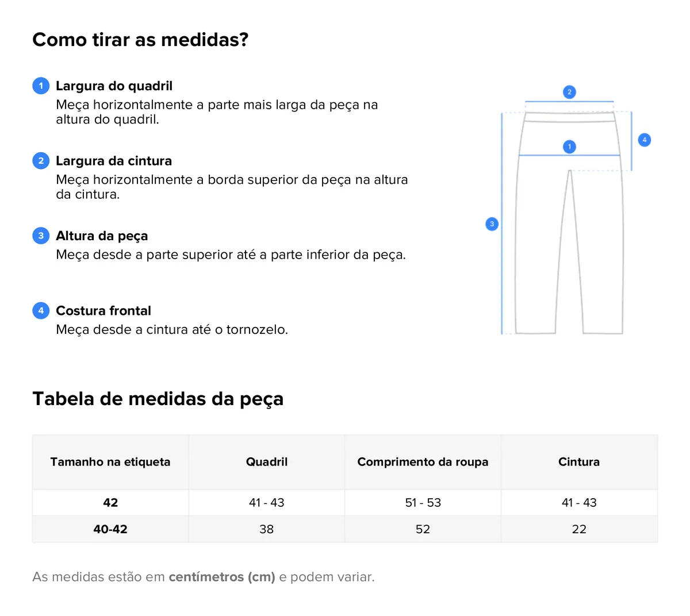Click the number 4 badge beside Costura frontal

[x=41, y=311]
